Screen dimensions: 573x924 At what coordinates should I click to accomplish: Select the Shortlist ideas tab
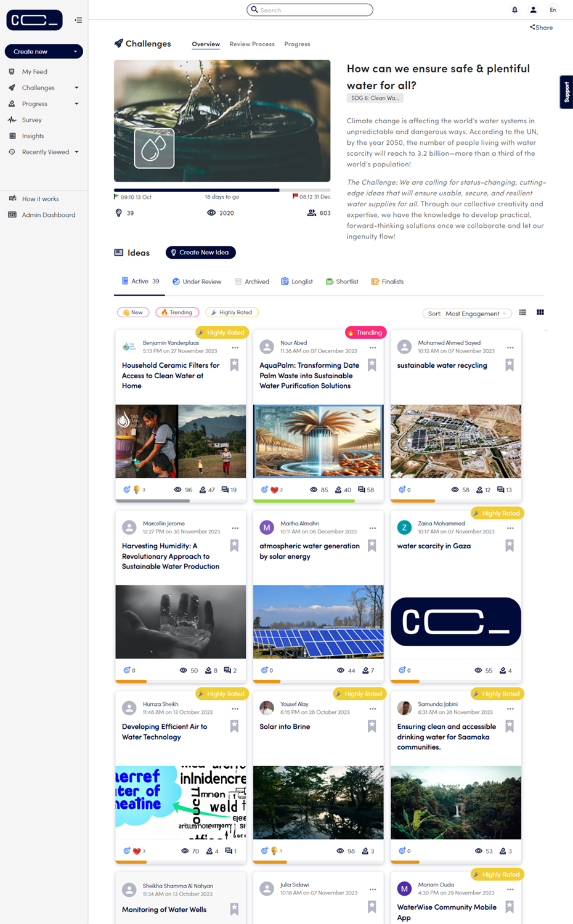tap(342, 282)
